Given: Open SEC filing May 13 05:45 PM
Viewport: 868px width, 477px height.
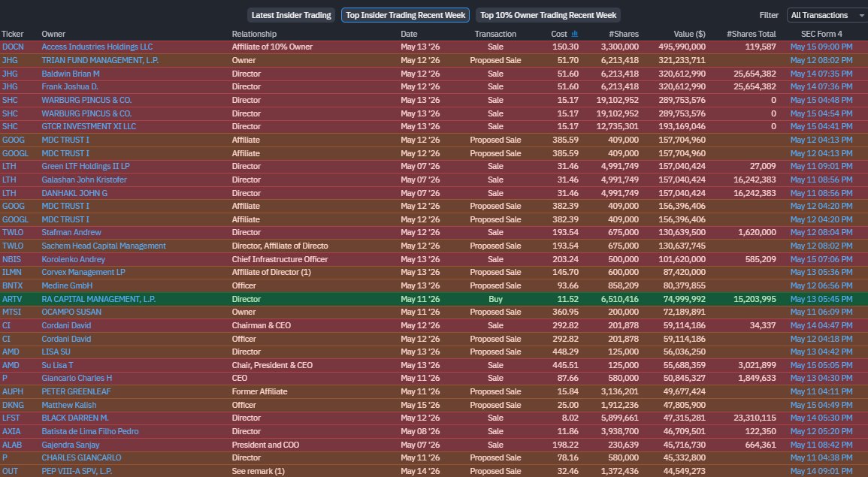Looking at the screenshot, I should (821, 299).
